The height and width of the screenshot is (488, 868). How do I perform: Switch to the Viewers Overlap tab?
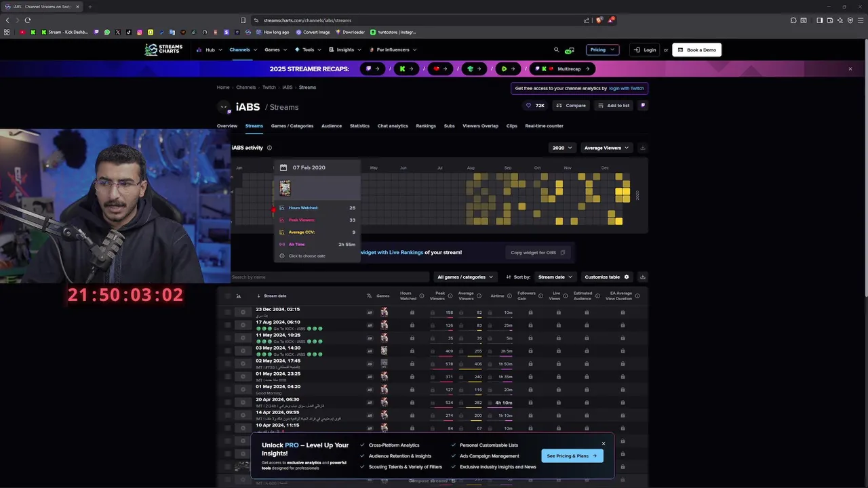click(x=480, y=126)
